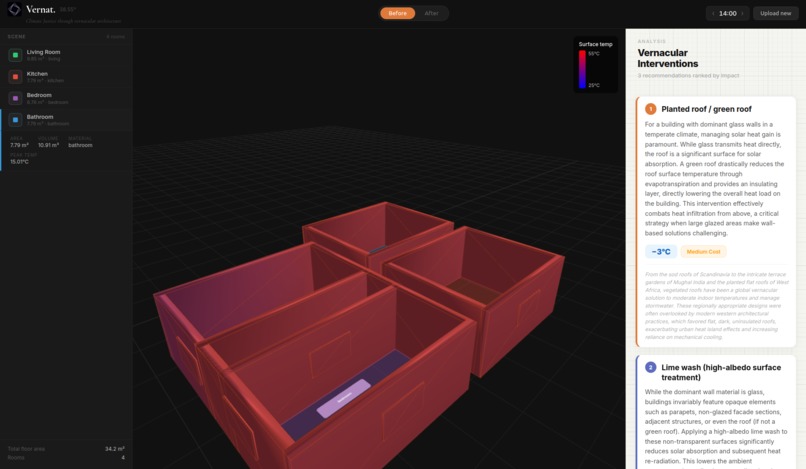The width and height of the screenshot is (806, 469).
Task: Switch the view to After
Action: (x=431, y=13)
